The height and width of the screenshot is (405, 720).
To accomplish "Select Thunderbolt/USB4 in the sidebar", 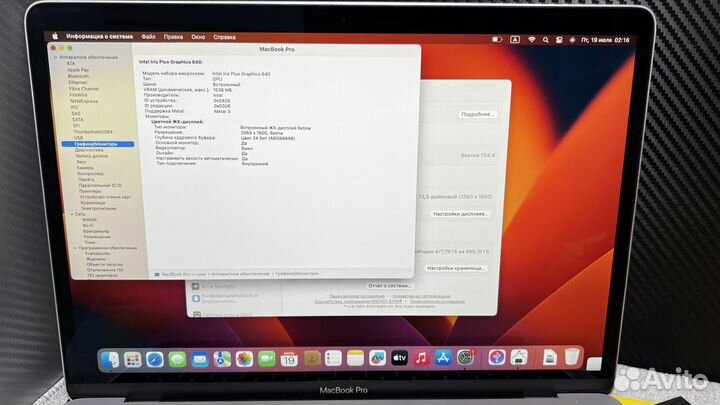I will tap(93, 132).
